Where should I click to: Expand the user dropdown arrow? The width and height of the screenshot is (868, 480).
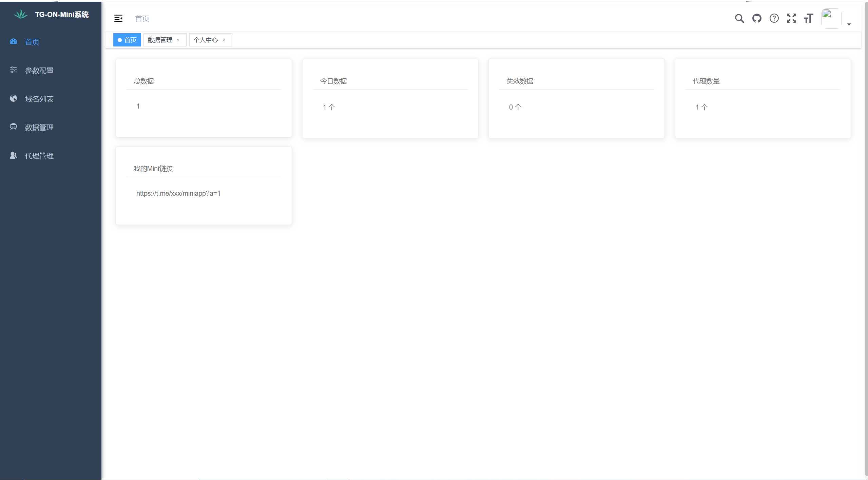coord(849,24)
